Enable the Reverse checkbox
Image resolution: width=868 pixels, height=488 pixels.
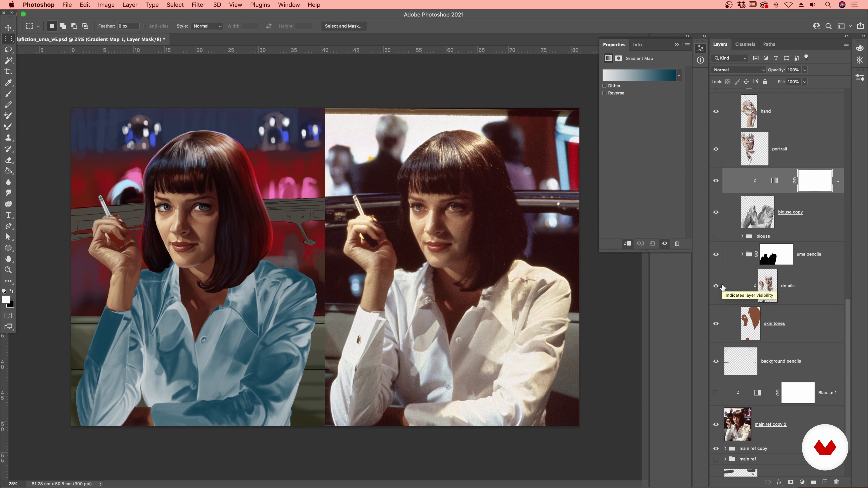tap(604, 93)
